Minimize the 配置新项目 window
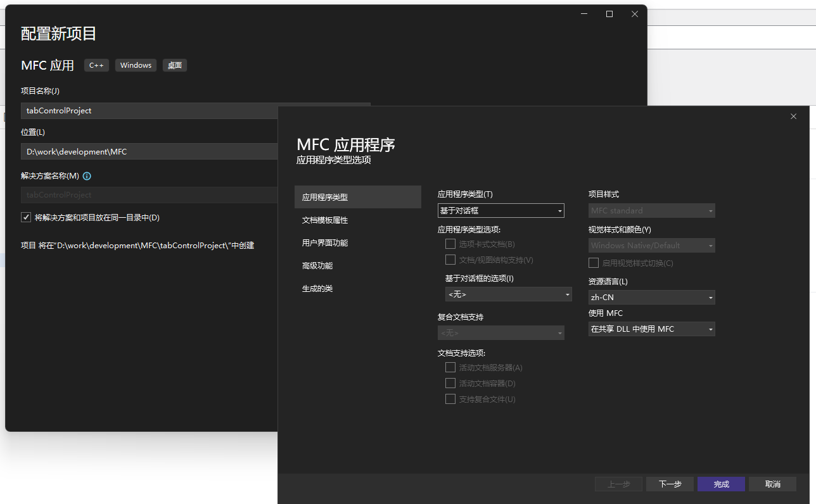Image resolution: width=816 pixels, height=504 pixels. click(x=583, y=14)
